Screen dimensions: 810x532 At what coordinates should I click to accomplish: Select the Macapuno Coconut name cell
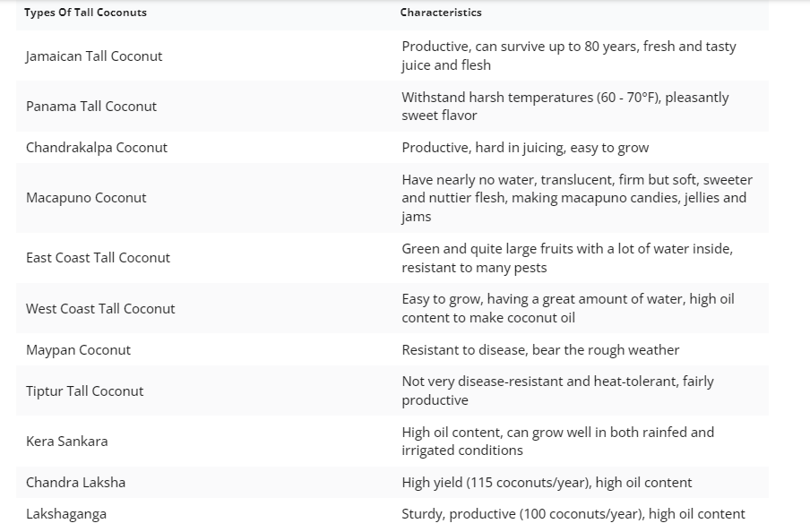point(86,197)
